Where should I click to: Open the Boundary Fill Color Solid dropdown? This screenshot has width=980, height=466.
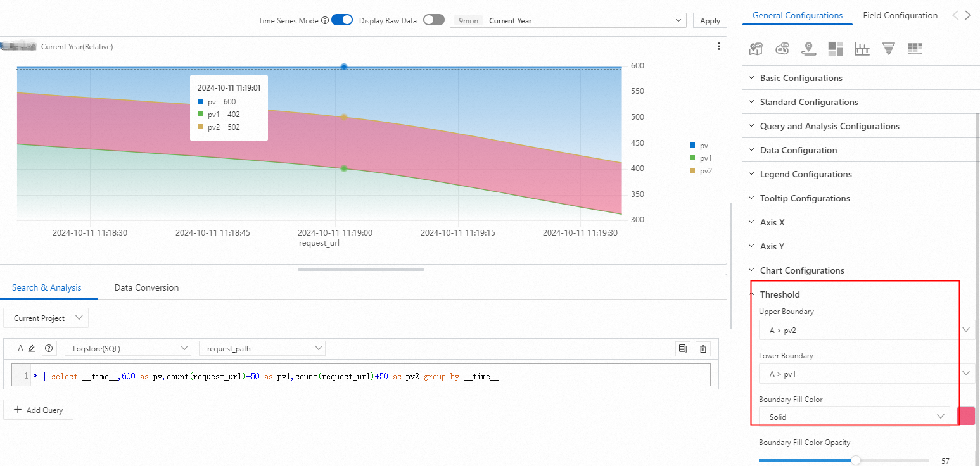(855, 417)
